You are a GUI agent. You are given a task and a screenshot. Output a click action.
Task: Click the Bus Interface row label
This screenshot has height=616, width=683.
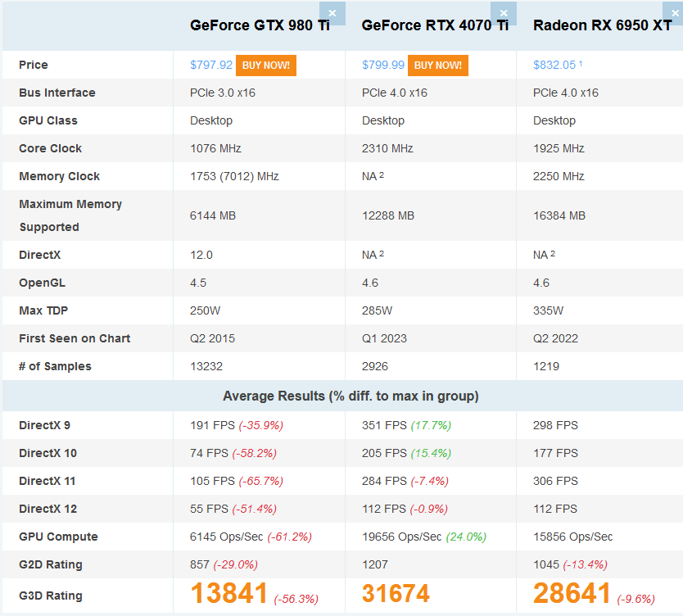pyautogui.click(x=57, y=93)
